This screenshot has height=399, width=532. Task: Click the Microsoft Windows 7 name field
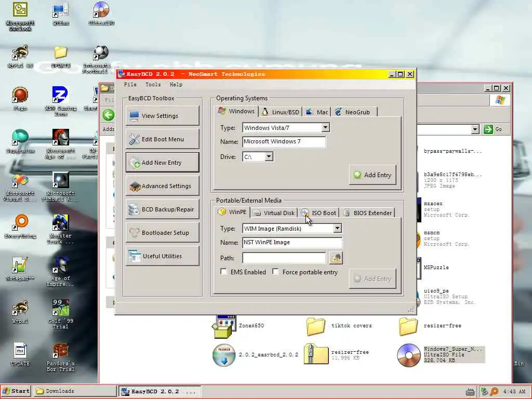284,141
